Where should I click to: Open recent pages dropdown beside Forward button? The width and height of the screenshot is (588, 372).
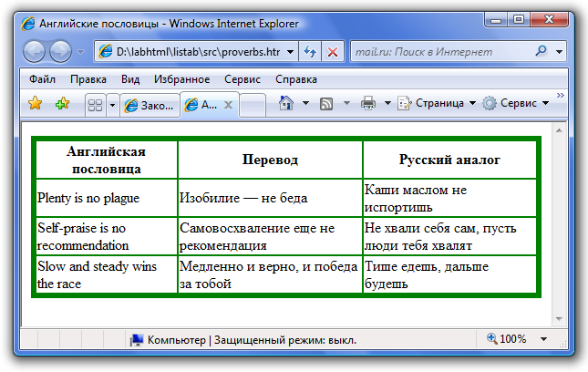pos(80,52)
